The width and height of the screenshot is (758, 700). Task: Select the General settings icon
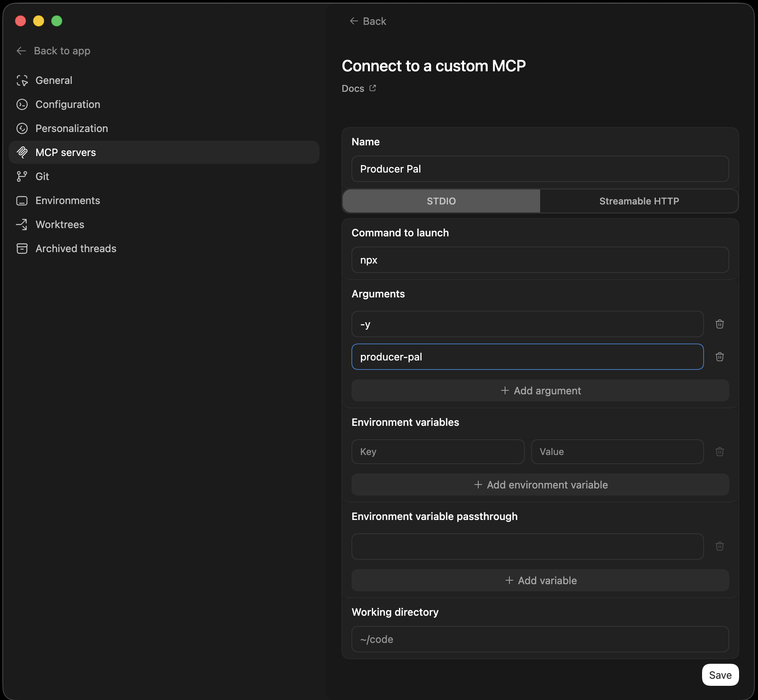point(22,80)
